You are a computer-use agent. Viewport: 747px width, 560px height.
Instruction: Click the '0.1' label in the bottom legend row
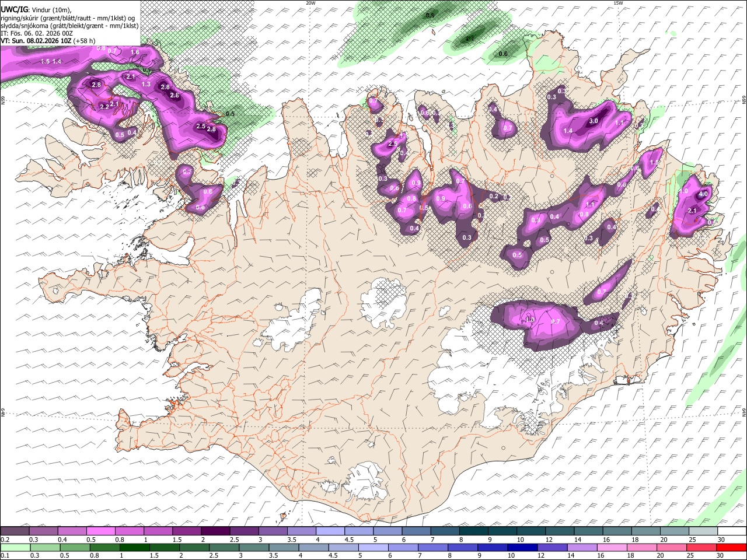[x=5, y=556]
